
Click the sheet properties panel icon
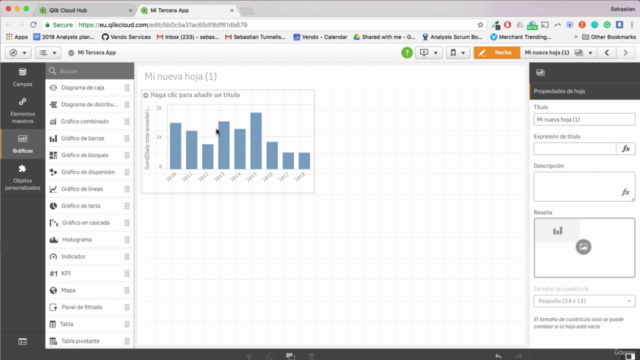[x=540, y=73]
